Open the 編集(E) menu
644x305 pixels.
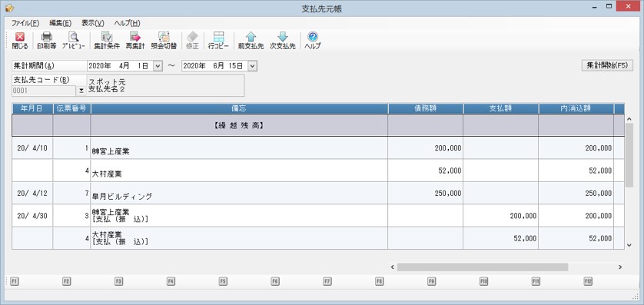60,23
